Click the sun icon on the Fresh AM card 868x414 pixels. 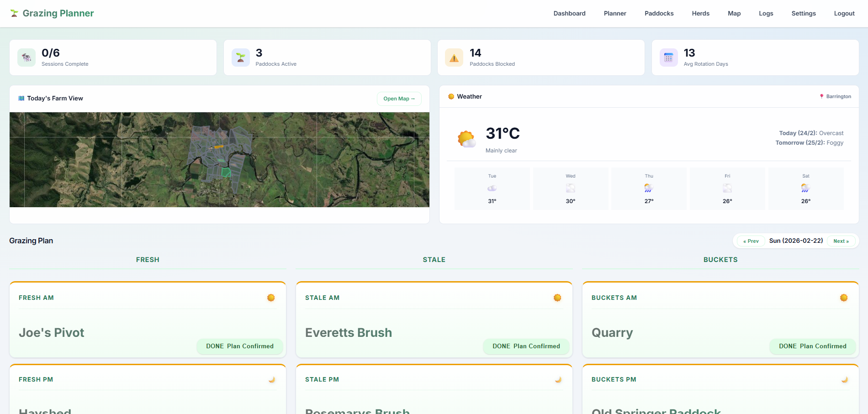[271, 297]
